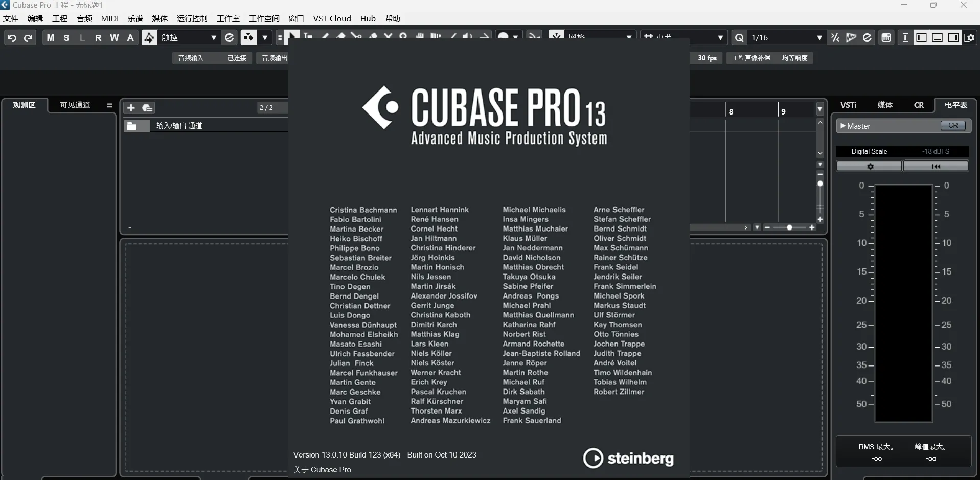980x480 pixels.
Task: Click the Iterative Quantize percent icon
Action: (x=835, y=37)
